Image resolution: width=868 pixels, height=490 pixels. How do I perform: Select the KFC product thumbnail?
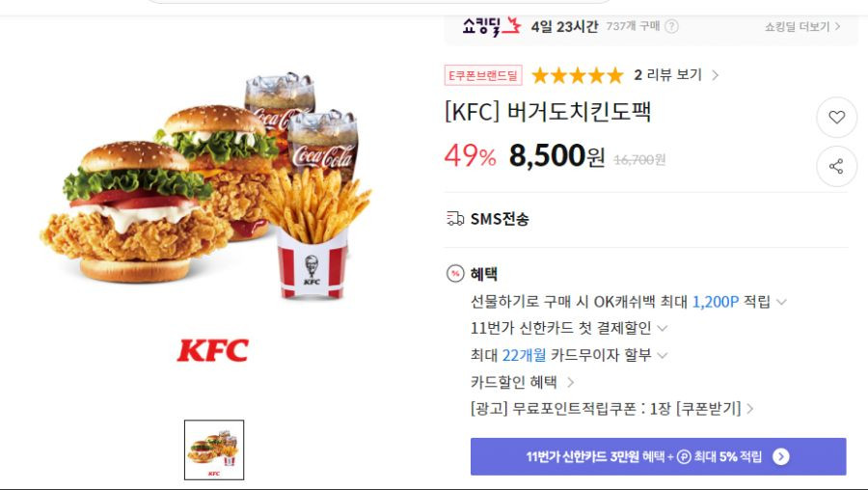[214, 449]
